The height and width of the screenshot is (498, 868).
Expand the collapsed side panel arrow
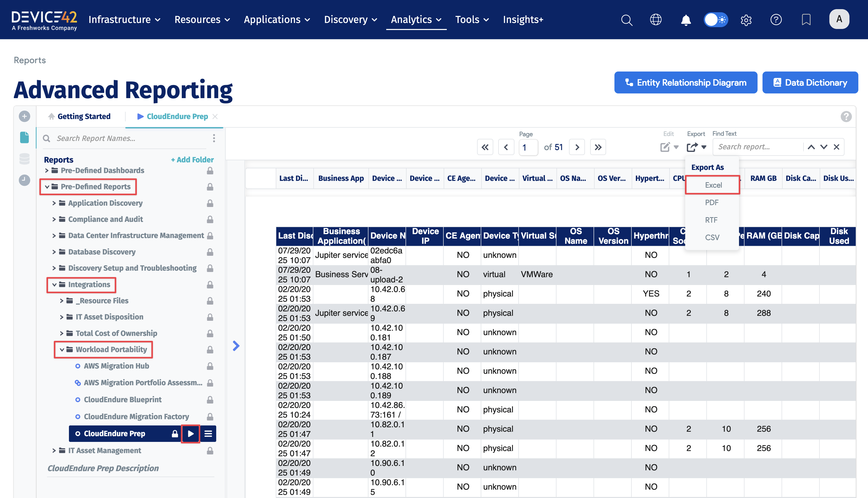pos(236,346)
